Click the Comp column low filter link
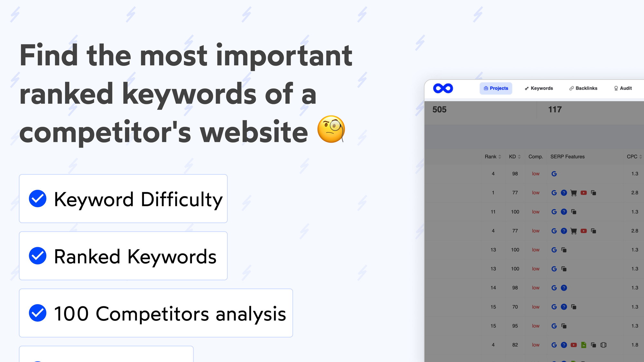Viewport: 644px width, 362px height. 535,173
